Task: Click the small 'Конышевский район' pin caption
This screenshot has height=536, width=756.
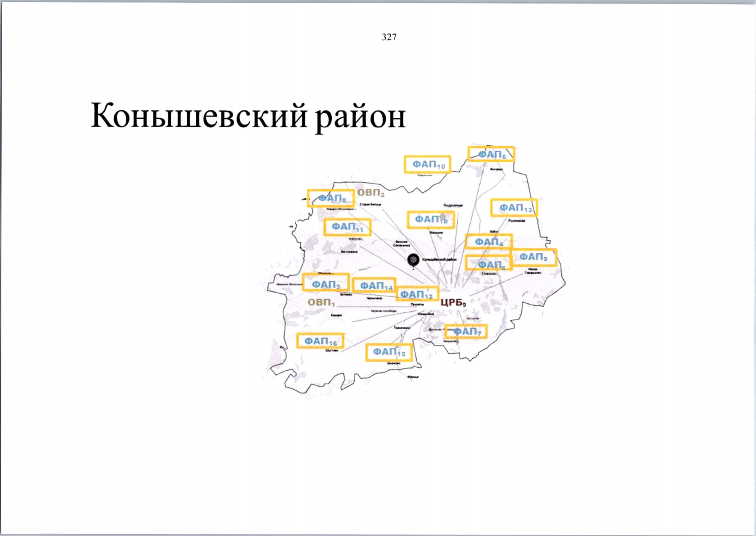Action: 439,260
